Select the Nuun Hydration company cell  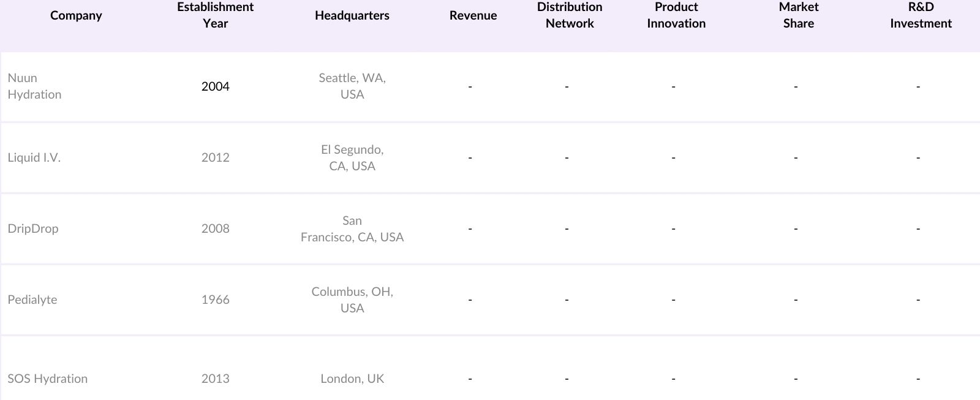34,86
